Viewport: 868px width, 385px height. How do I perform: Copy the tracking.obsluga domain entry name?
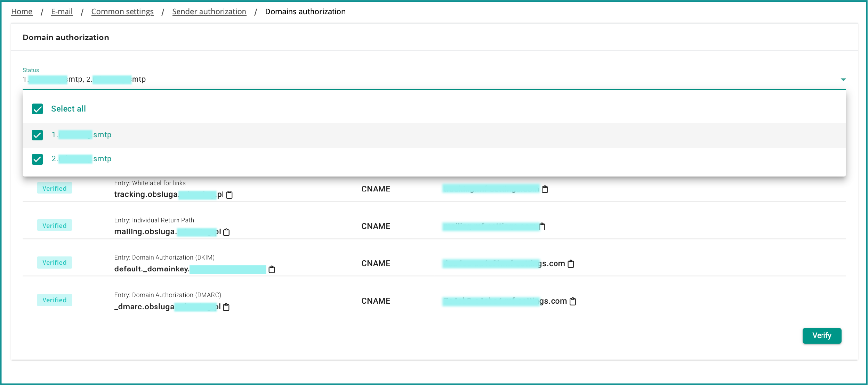pos(229,195)
